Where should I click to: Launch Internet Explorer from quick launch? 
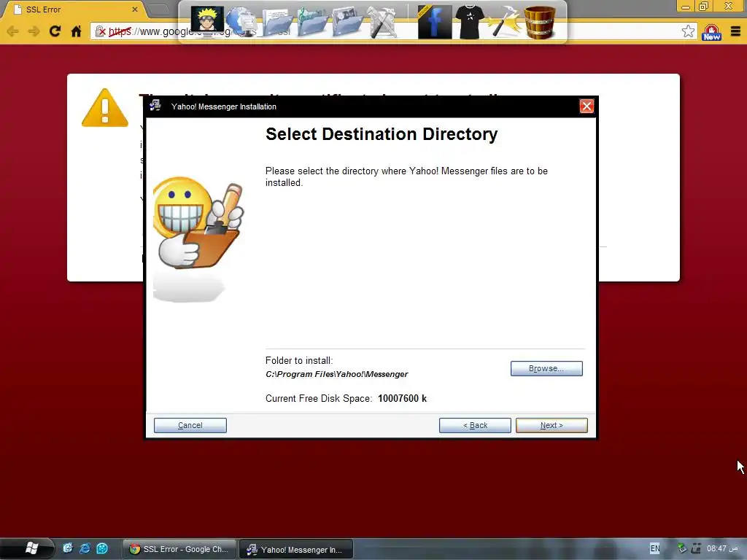pyautogui.click(x=85, y=548)
